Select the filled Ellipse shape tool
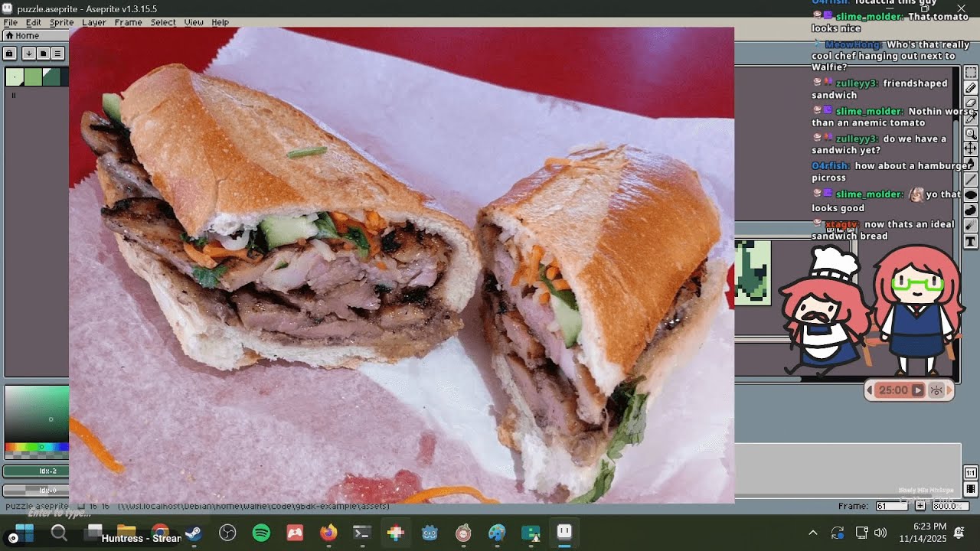This screenshot has width=980, height=551. [970, 195]
